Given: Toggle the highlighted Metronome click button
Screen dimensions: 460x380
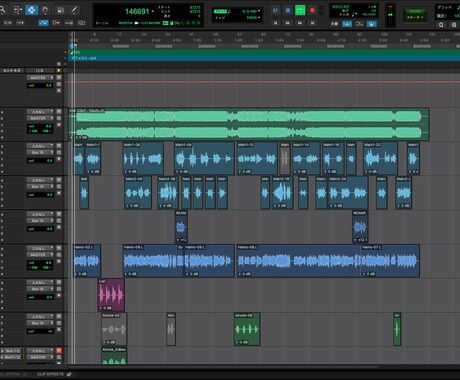Looking at the screenshot, I should [347, 24].
